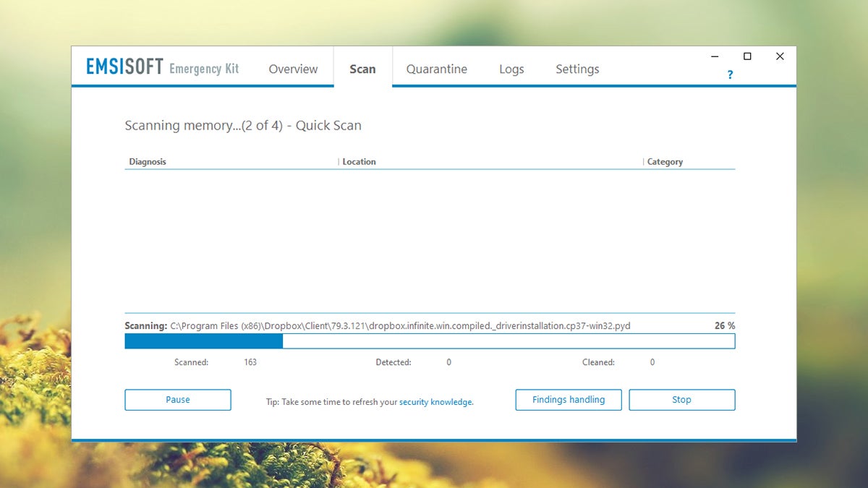Viewport: 868px width, 488px height.
Task: Go to the Logs tab
Action: coord(511,69)
